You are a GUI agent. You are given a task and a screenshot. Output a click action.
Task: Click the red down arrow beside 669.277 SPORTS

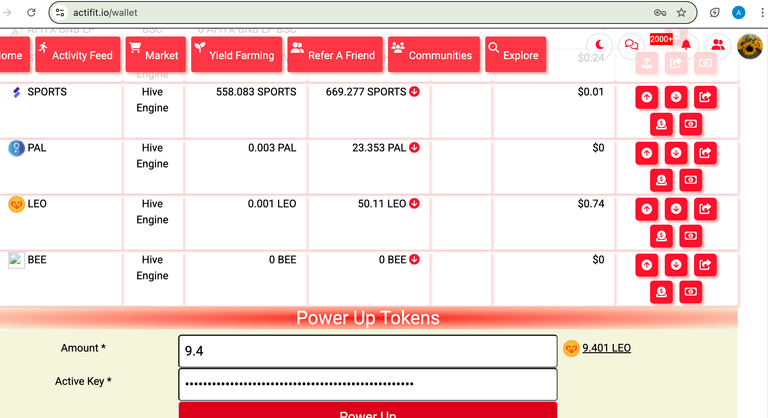pyautogui.click(x=414, y=92)
